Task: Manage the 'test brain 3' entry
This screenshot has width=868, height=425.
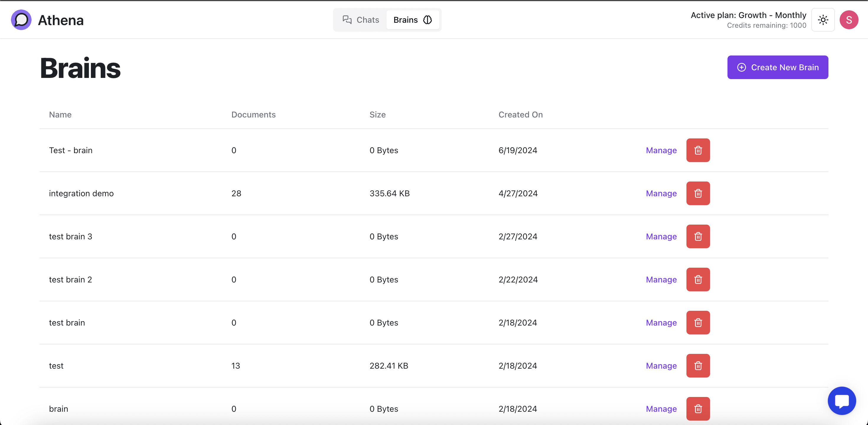Action: pos(661,236)
